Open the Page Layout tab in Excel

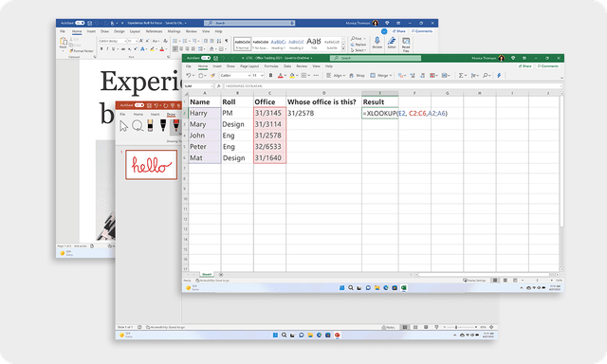tap(249, 66)
